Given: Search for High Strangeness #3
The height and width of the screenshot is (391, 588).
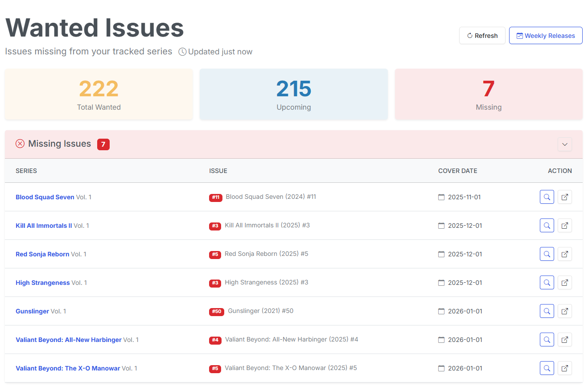Looking at the screenshot, I should (x=547, y=283).
